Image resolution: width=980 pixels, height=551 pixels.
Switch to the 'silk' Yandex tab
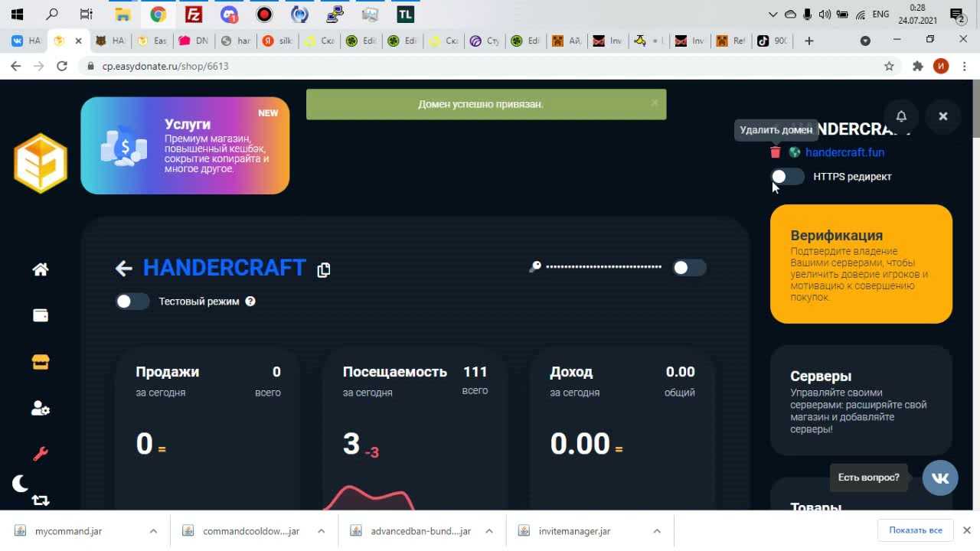click(276, 41)
